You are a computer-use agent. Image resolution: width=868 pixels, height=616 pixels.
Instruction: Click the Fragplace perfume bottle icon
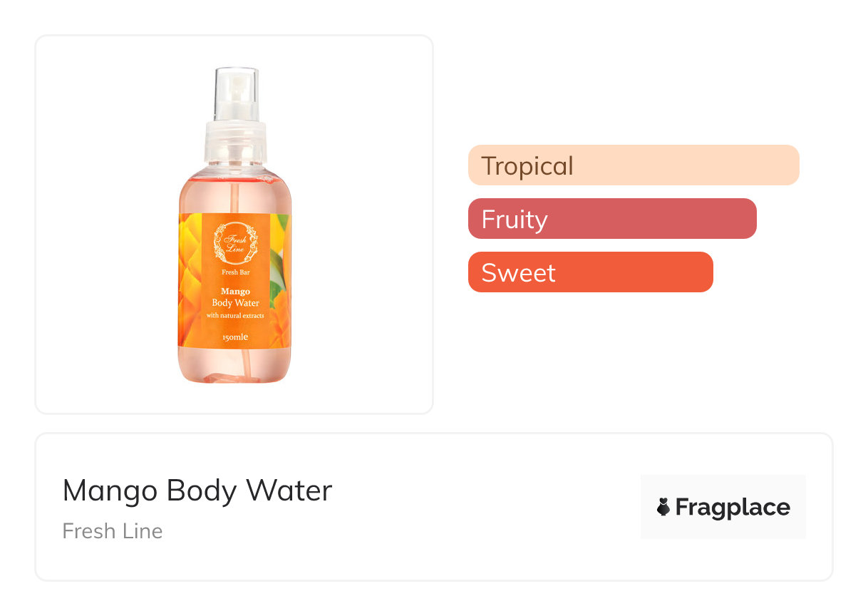[663, 507]
